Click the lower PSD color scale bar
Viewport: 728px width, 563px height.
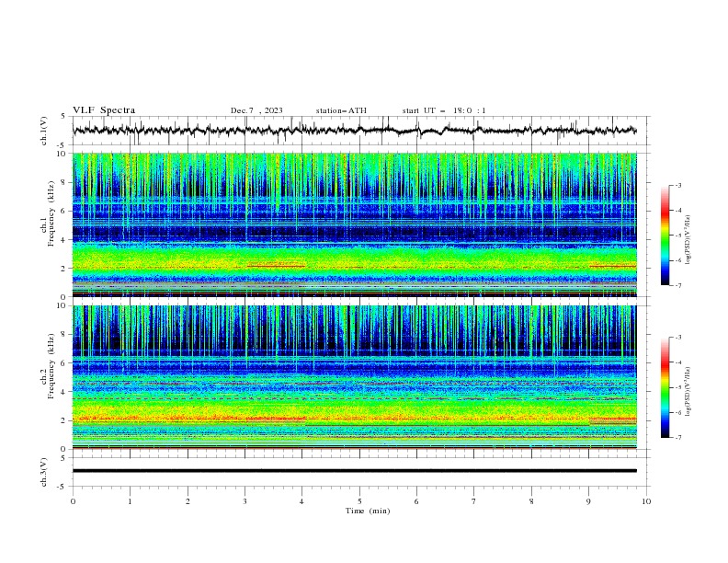pos(665,387)
